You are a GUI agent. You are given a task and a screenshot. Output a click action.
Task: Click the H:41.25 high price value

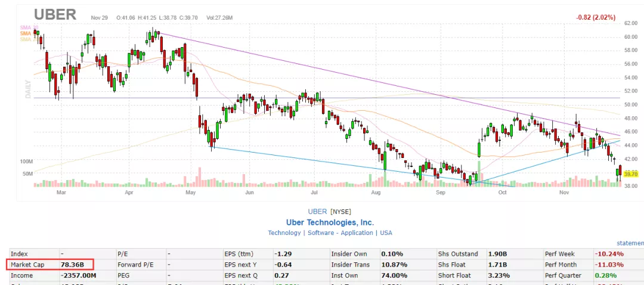[x=147, y=18]
